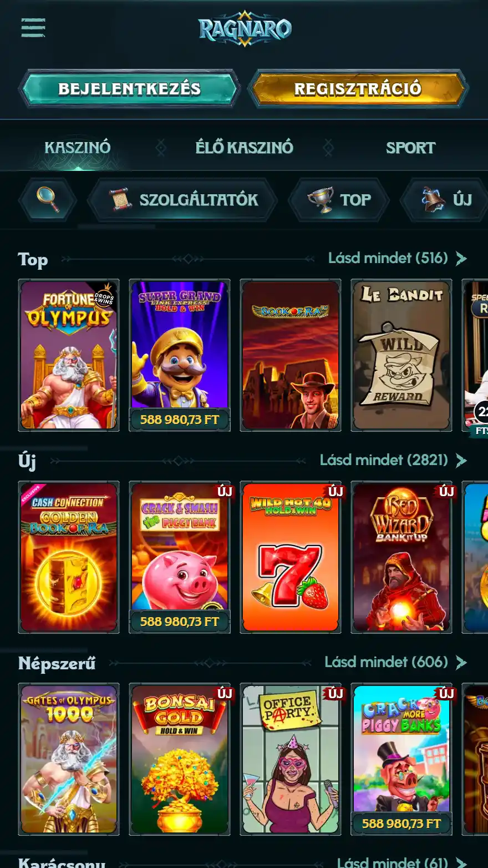Image resolution: width=488 pixels, height=868 pixels.
Task: Expand the Top section's chevron arrow
Action: (461, 259)
